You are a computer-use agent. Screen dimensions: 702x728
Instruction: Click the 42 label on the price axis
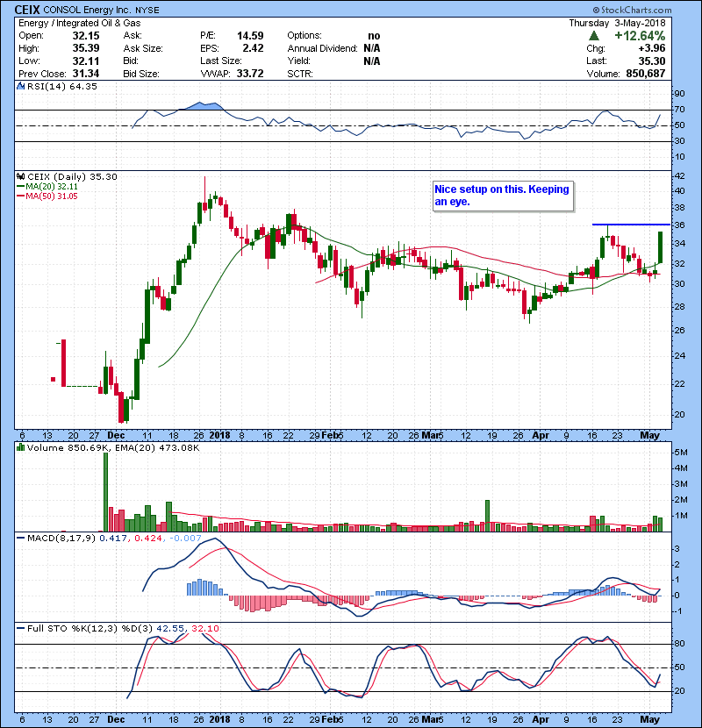coord(679,176)
